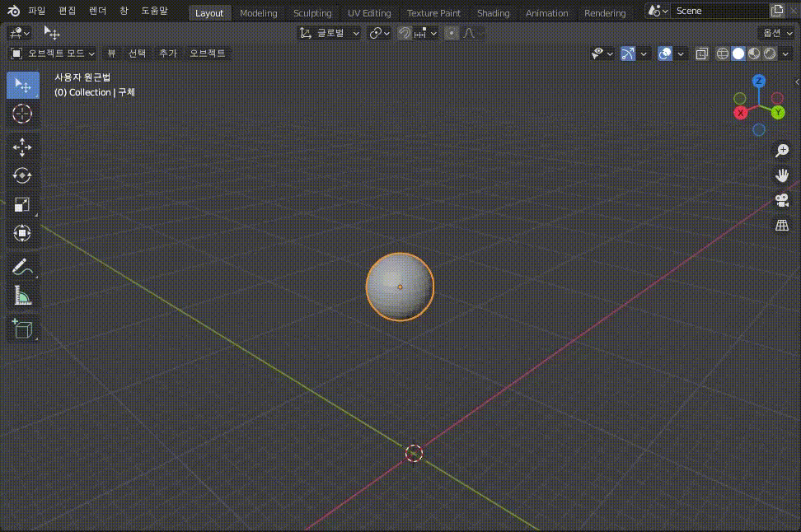The image size is (801, 532).
Task: Open the shading options dropdown arrow
Action: tap(785, 54)
